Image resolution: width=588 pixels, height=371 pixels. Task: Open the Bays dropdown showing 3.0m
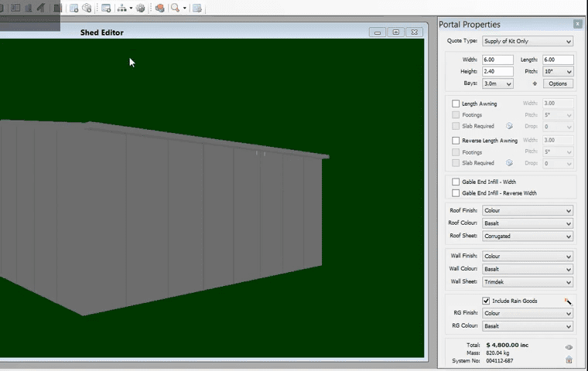coord(497,83)
